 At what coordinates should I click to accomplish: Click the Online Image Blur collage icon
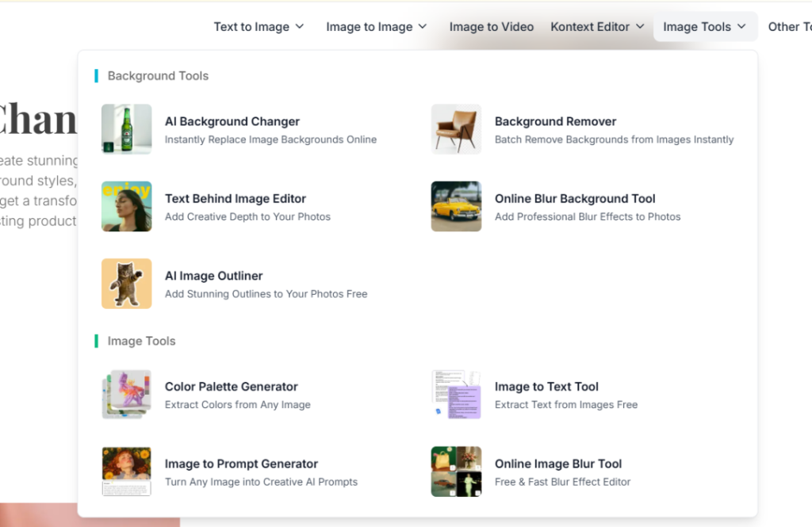(456, 471)
